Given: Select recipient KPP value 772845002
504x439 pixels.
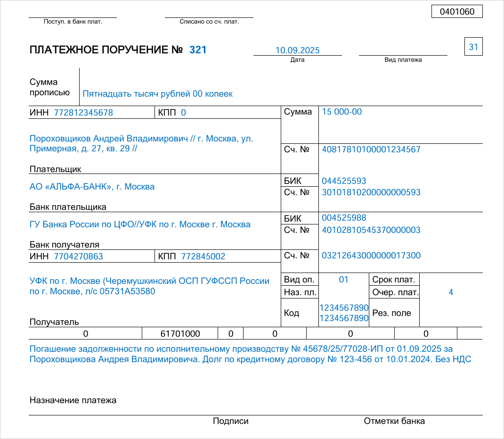Looking at the screenshot, I should coord(203,257).
